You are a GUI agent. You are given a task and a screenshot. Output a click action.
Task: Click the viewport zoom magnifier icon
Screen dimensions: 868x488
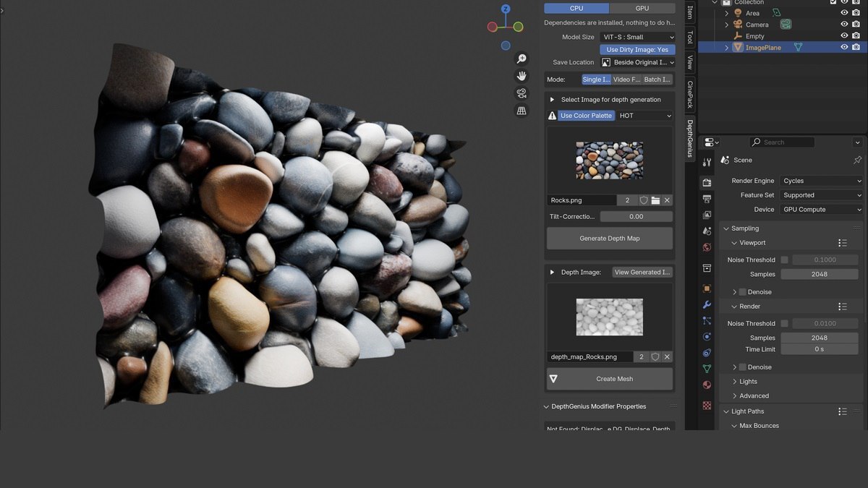pyautogui.click(x=521, y=59)
